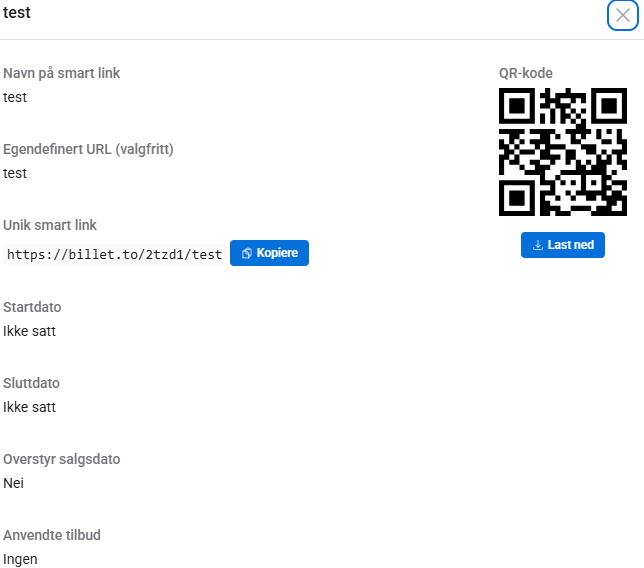Click the value under Egendefinert URL
This screenshot has width=644, height=568.
(15, 173)
